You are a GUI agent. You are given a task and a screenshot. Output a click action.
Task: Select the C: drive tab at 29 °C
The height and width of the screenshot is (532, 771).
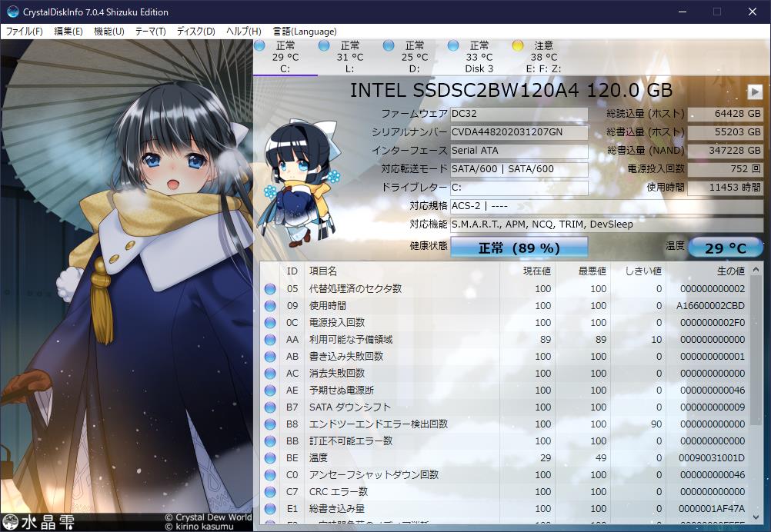tap(285, 57)
